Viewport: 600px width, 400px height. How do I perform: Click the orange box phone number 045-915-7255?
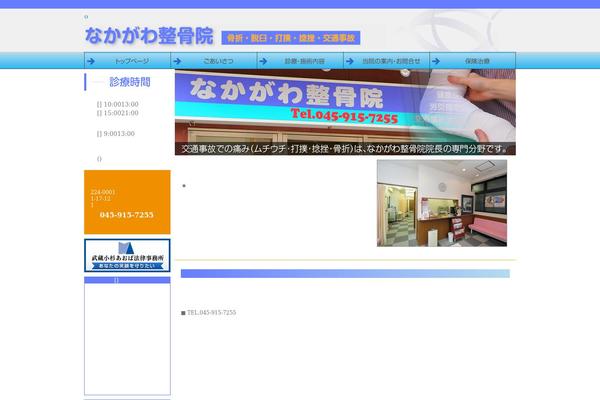127,215
